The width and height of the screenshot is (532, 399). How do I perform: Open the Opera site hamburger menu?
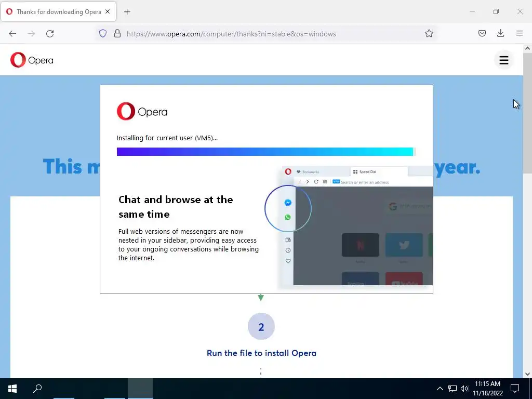click(504, 60)
